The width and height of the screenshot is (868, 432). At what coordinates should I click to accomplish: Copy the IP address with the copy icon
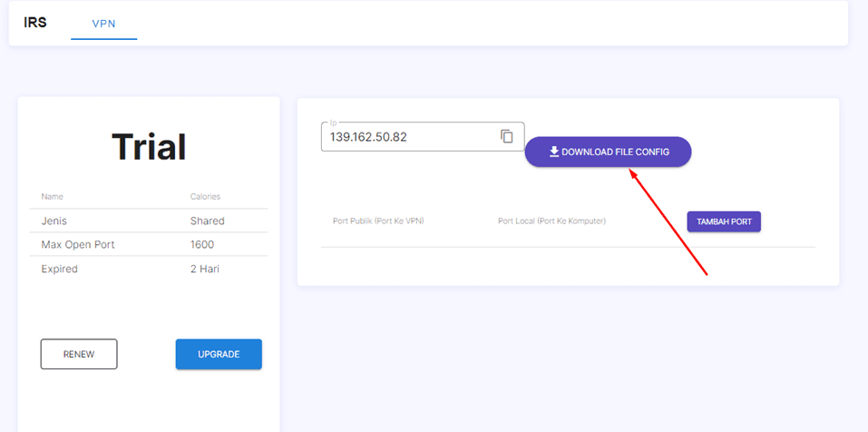tap(507, 136)
